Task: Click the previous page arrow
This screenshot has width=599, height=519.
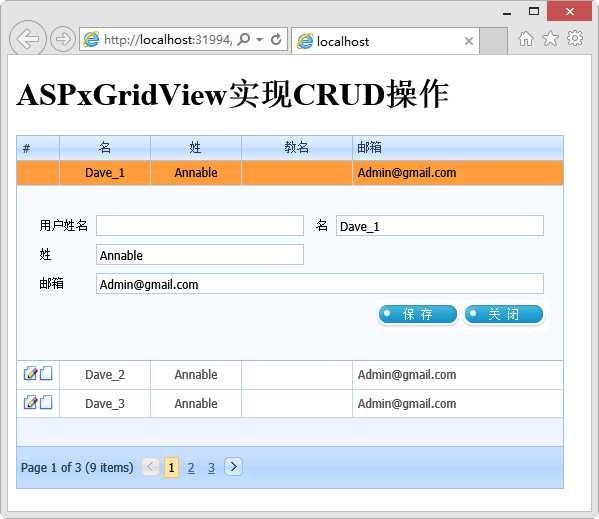Action: coord(150,467)
